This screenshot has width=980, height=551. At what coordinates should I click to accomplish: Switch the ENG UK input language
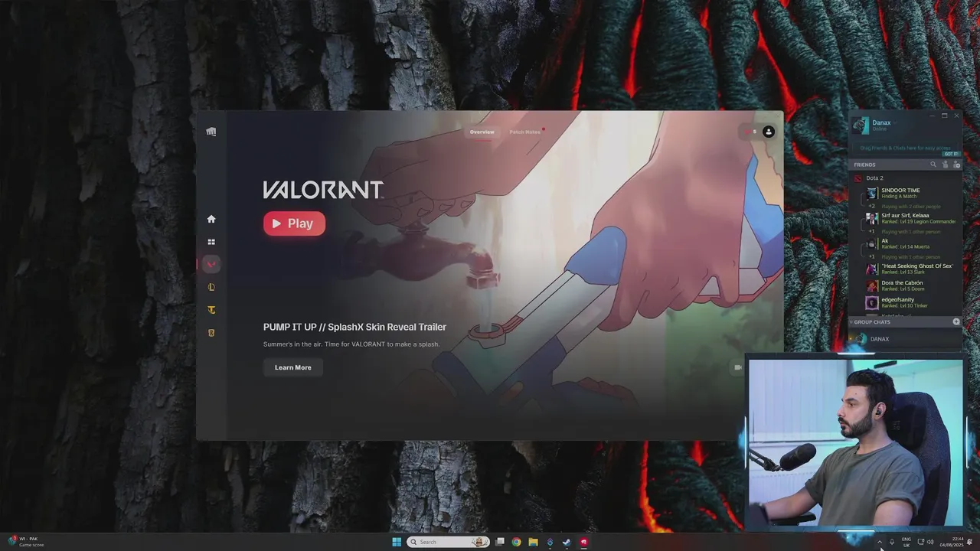[x=906, y=542]
